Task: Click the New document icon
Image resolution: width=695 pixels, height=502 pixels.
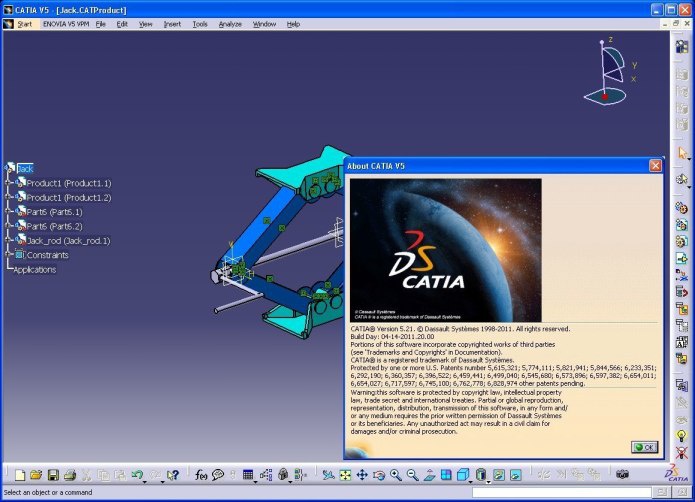Action: click(x=20, y=475)
